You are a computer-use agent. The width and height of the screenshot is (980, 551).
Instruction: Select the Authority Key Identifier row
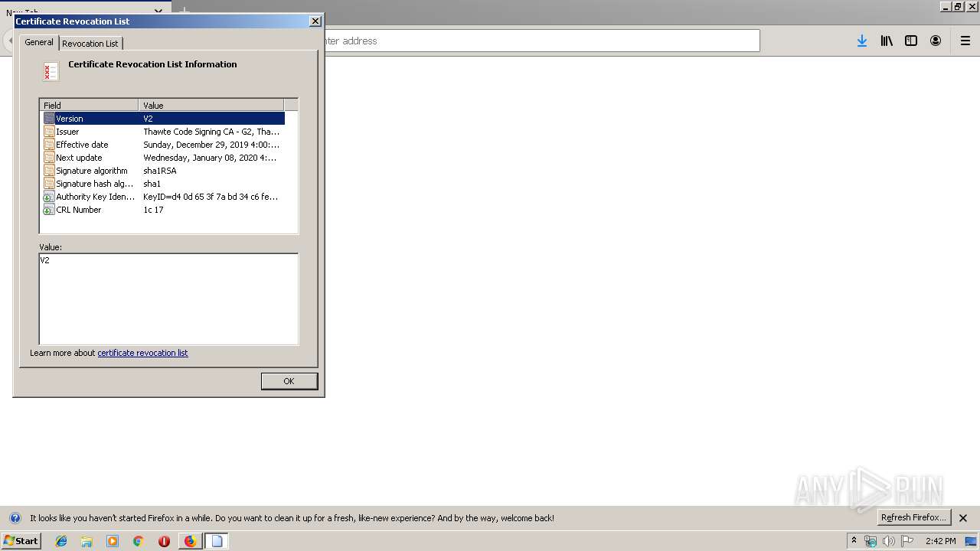click(x=164, y=197)
